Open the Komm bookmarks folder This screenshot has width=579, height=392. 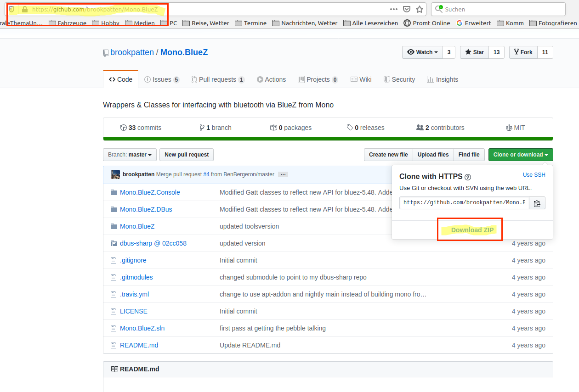click(510, 23)
